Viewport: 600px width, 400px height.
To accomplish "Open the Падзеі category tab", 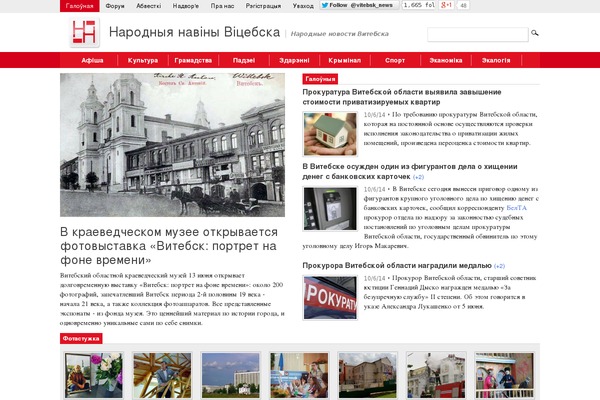I will tap(244, 60).
